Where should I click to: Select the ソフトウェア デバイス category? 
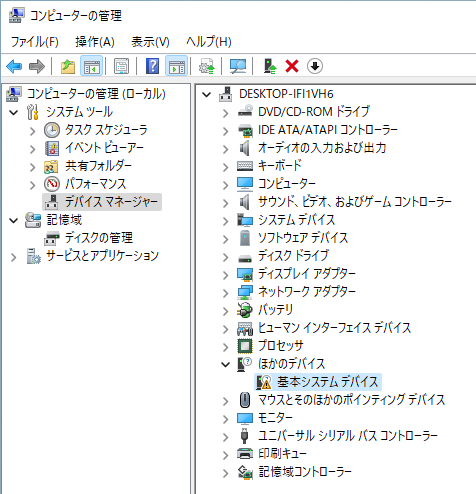tap(303, 238)
